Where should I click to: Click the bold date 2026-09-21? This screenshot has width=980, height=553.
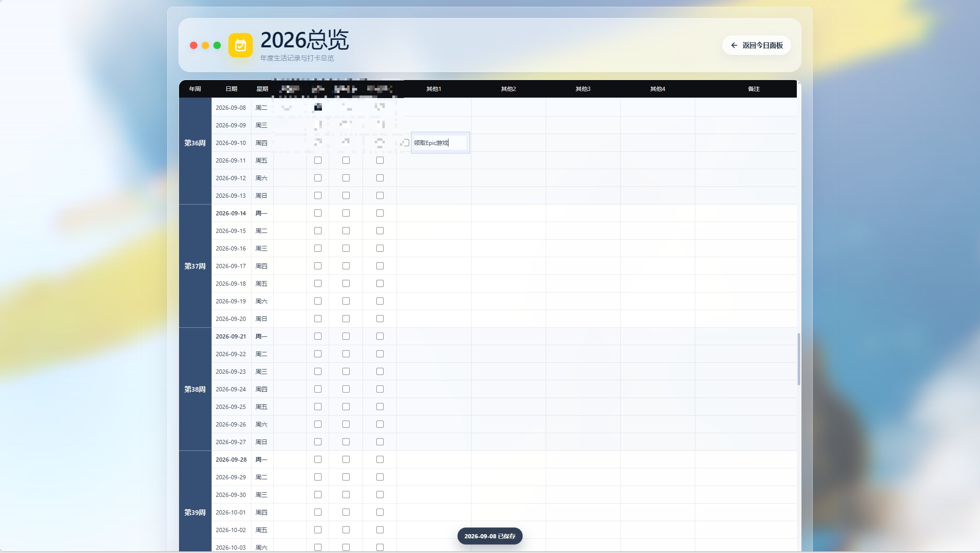[x=231, y=336]
